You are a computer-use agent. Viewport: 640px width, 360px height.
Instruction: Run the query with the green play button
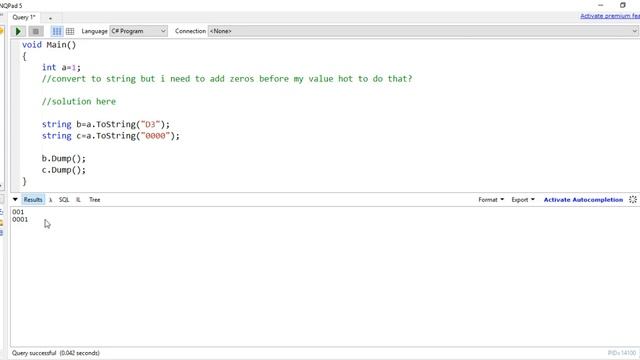point(18,31)
